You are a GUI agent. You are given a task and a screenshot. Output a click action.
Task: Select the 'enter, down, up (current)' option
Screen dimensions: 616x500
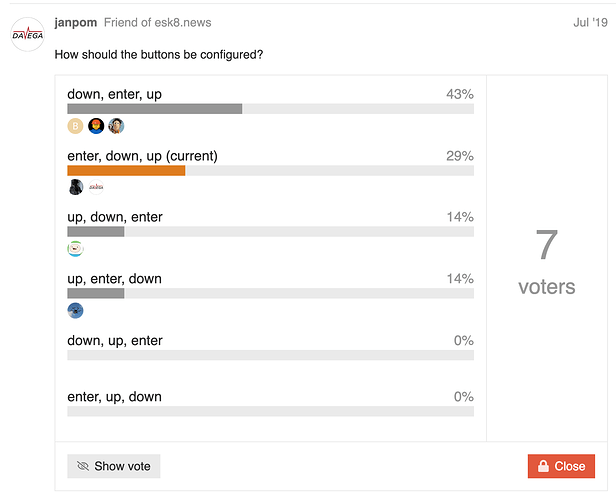(x=142, y=156)
